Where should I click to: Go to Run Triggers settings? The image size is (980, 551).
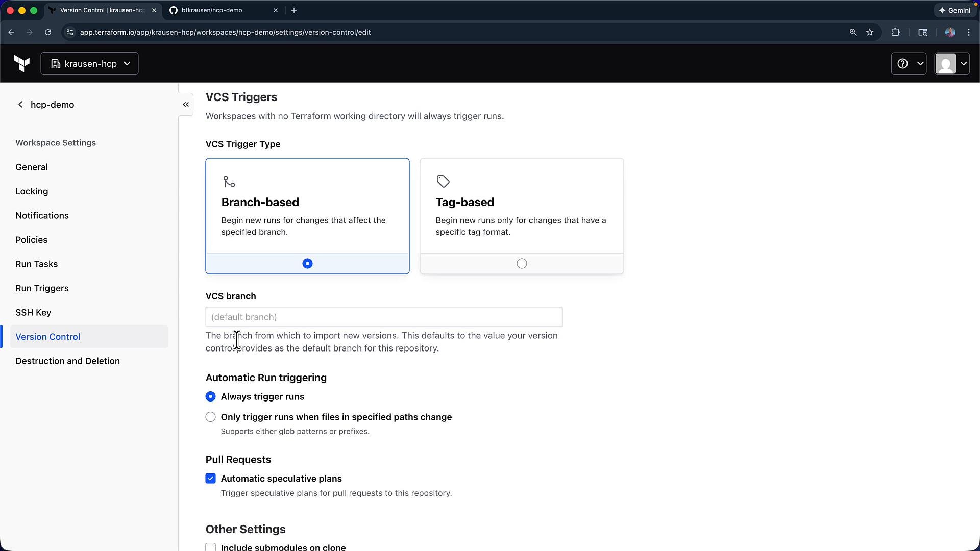coord(42,288)
